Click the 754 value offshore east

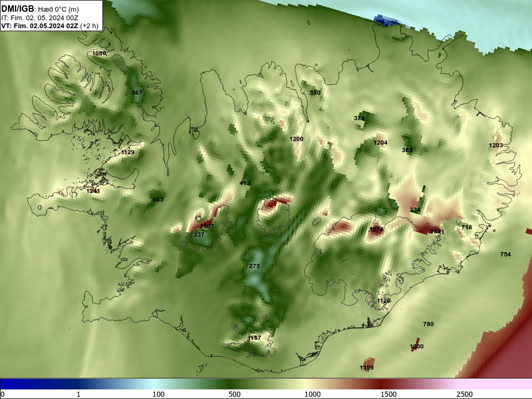505,254
